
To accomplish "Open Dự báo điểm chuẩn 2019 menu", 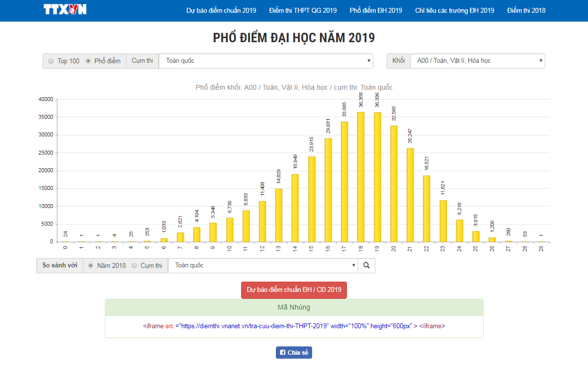I will (221, 10).
